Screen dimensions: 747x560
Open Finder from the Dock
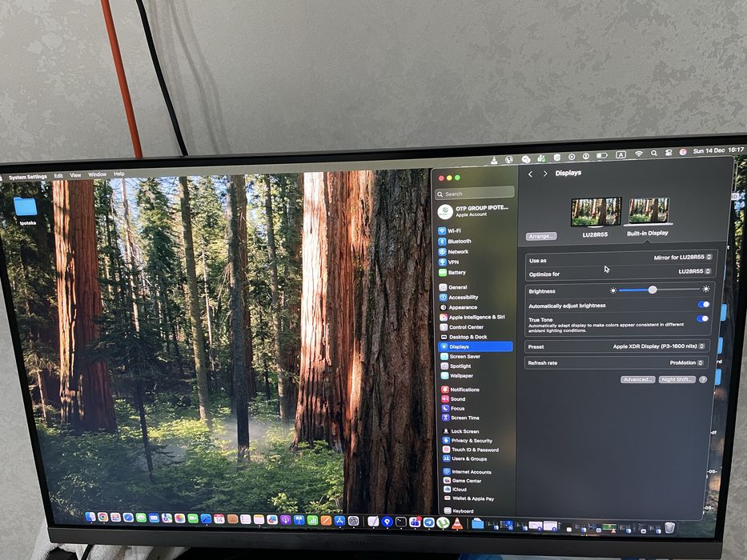coord(90,517)
